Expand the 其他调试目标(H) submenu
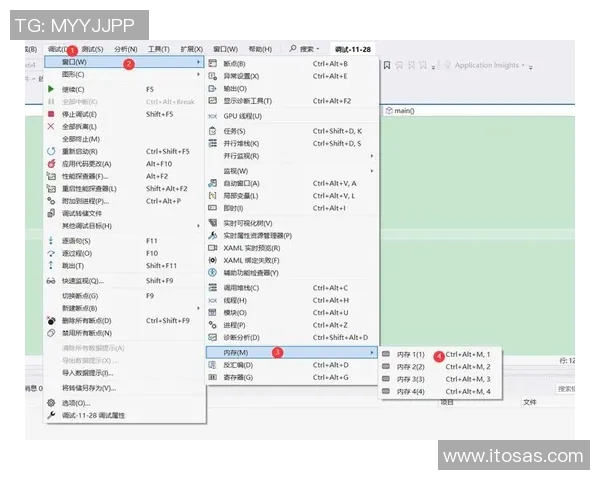The width and height of the screenshot is (600, 480). pos(124,226)
